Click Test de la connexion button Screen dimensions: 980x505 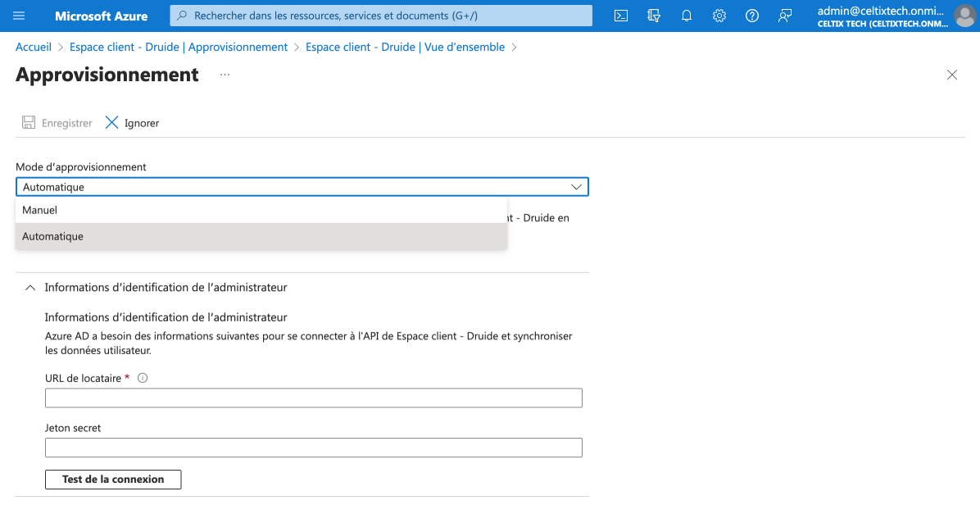tap(113, 480)
